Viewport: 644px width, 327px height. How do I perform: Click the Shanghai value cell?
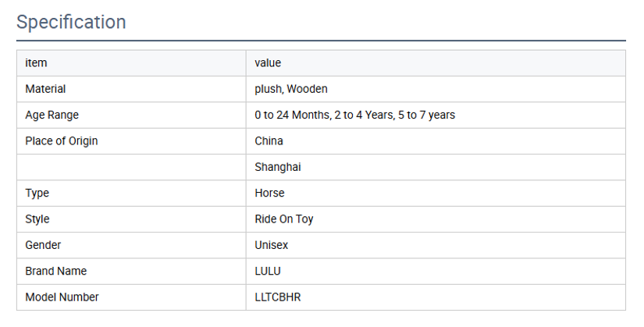(436, 167)
